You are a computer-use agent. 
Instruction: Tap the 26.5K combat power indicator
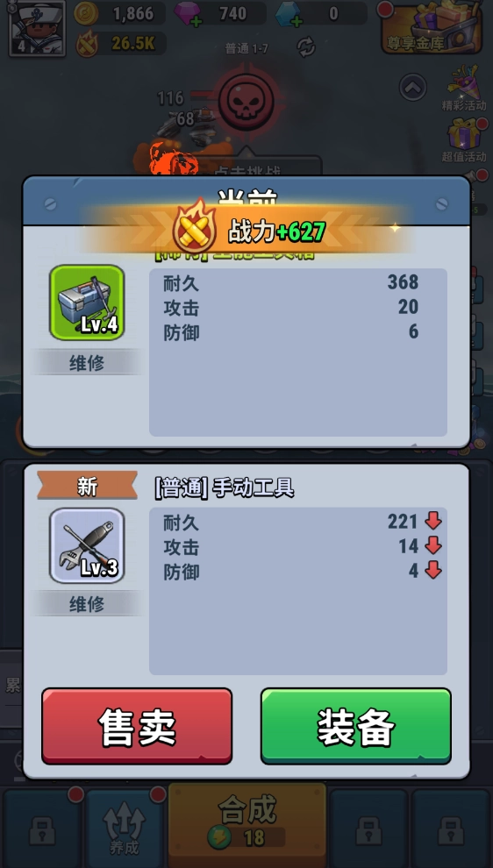[x=121, y=43]
